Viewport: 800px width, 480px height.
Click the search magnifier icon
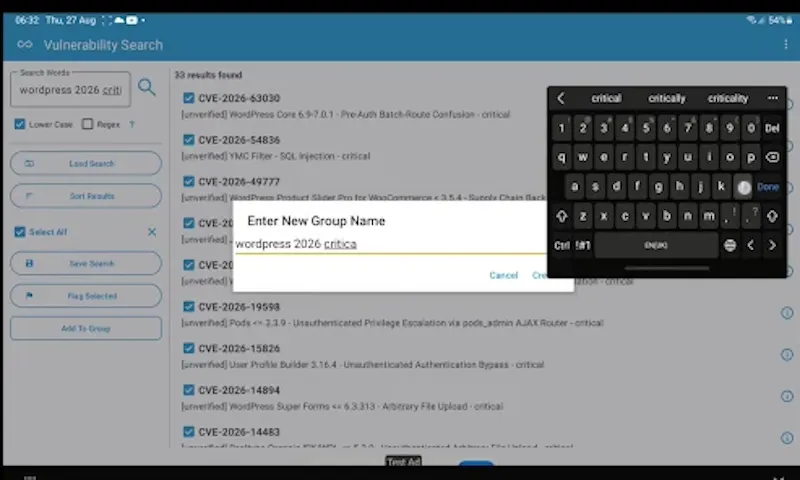pyautogui.click(x=146, y=87)
